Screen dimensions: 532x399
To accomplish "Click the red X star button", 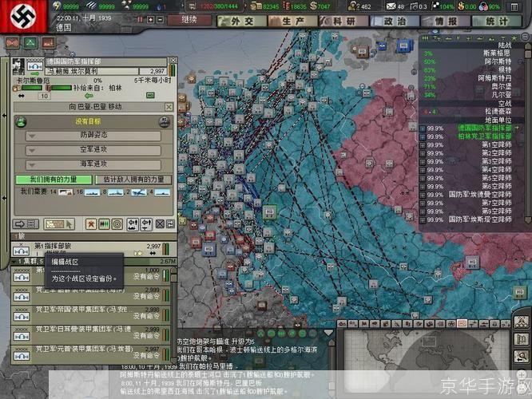I will (x=90, y=224).
